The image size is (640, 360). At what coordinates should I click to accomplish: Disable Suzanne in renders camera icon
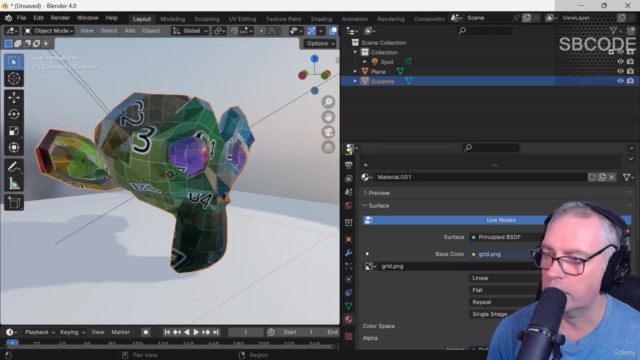tap(630, 81)
